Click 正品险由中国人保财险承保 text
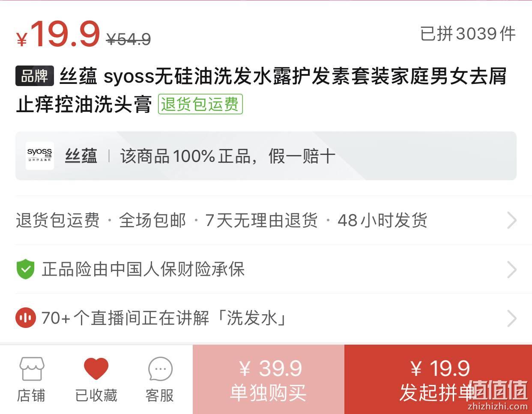Viewport: 532px width, 414px height. click(x=143, y=269)
